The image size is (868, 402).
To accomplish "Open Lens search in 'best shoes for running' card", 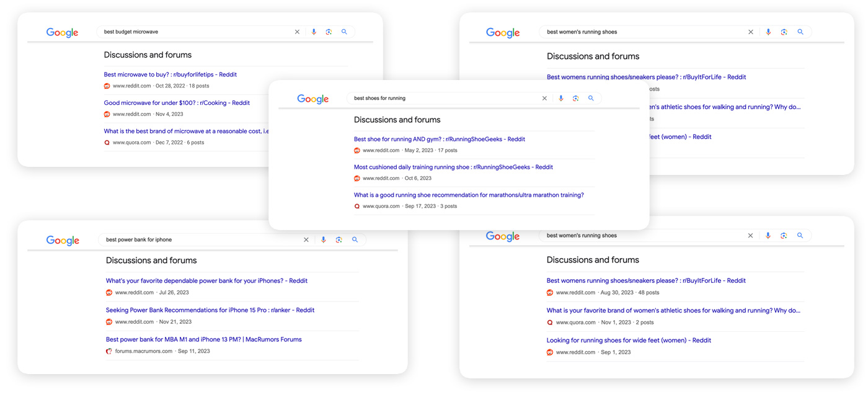I will (576, 98).
